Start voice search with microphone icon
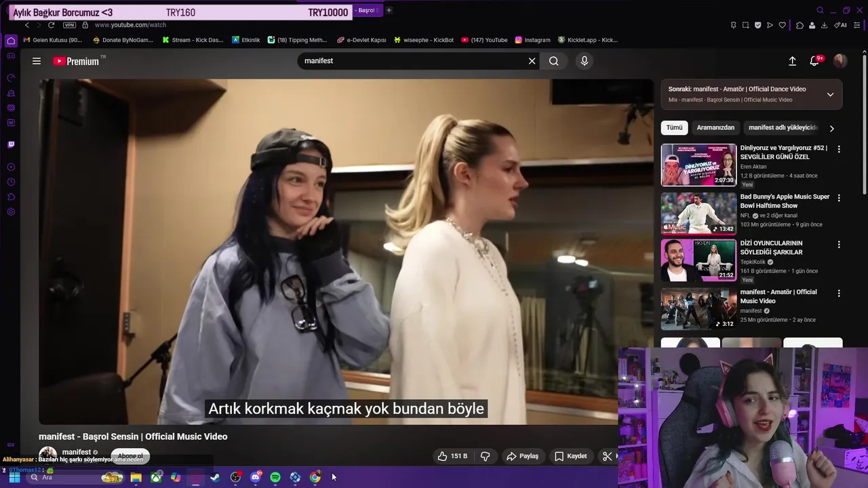The height and width of the screenshot is (488, 868). 584,61
